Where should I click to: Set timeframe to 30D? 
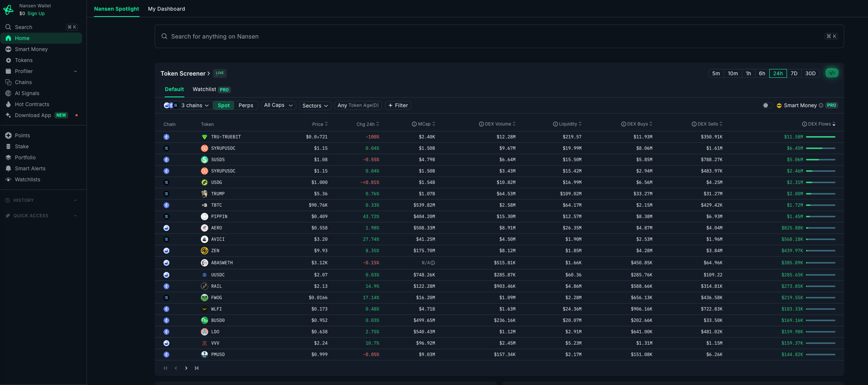click(811, 73)
